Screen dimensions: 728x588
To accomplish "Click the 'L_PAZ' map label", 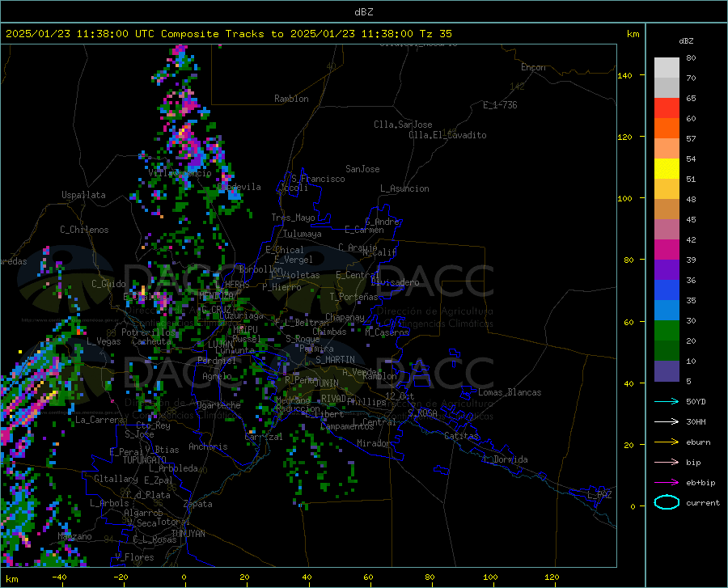I will (x=599, y=495).
